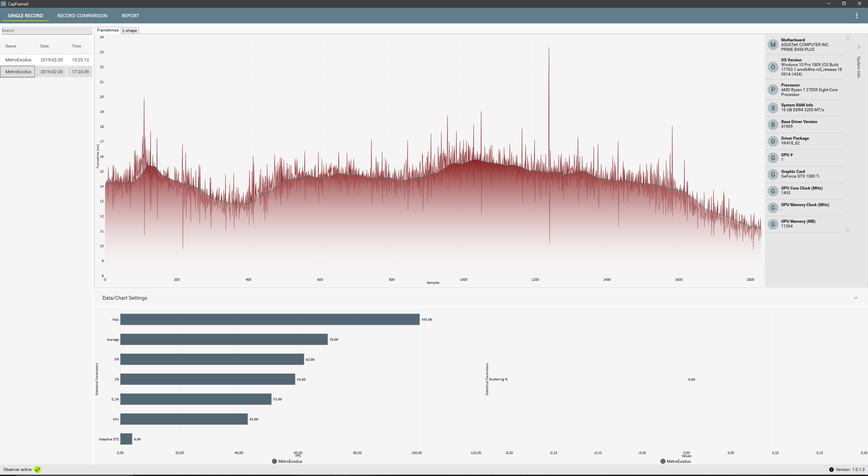This screenshot has width=868, height=476.
Task: Click the System RAM 'S' icon
Action: coord(773,108)
